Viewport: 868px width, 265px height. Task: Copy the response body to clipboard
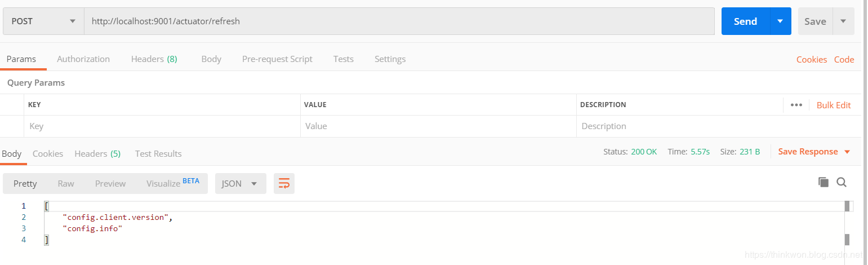pos(824,182)
